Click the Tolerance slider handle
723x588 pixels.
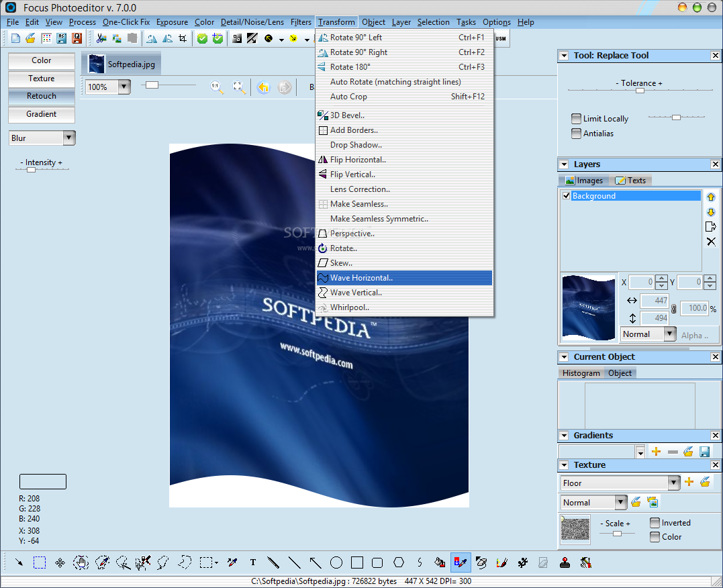click(640, 91)
